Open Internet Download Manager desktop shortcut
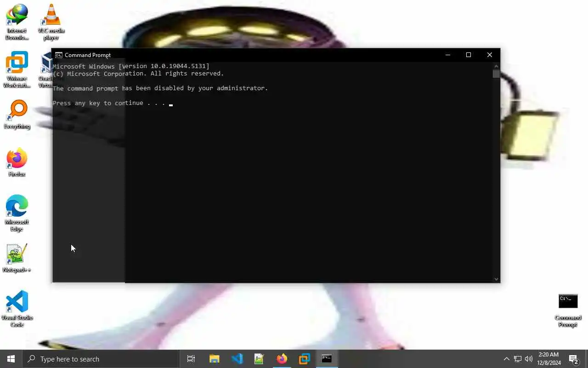Viewport: 588px width, 368px height. coord(17,22)
